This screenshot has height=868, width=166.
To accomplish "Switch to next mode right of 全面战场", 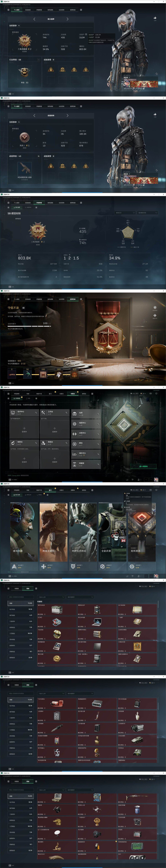I will pos(68,116).
